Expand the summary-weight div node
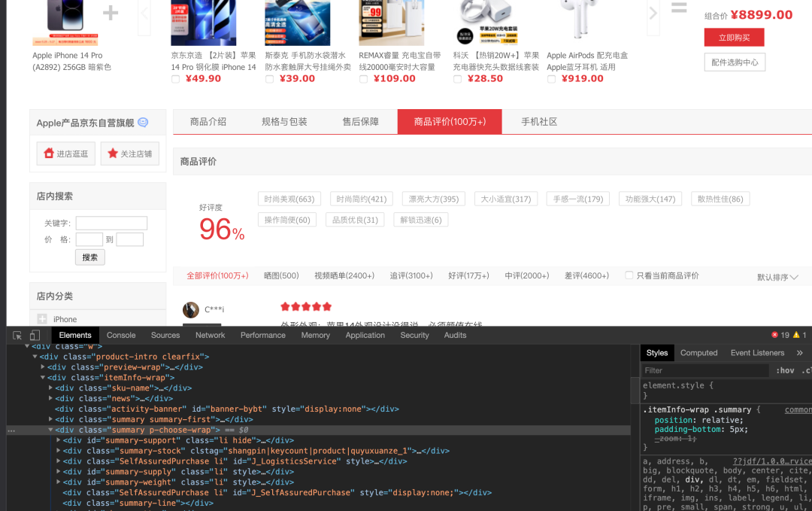The width and height of the screenshot is (812, 511). (x=59, y=482)
